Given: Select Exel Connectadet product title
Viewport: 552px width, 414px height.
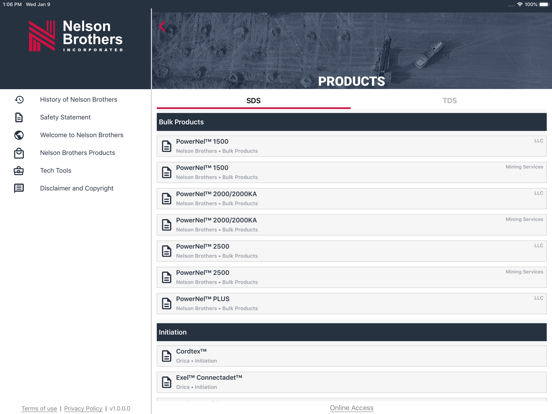Looking at the screenshot, I should pos(209,378).
